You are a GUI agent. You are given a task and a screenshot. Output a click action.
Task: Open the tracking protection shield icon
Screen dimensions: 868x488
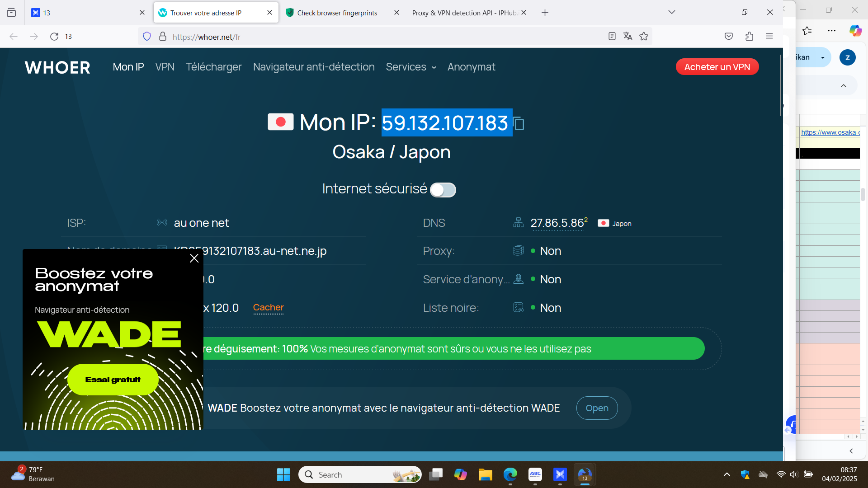click(147, 37)
